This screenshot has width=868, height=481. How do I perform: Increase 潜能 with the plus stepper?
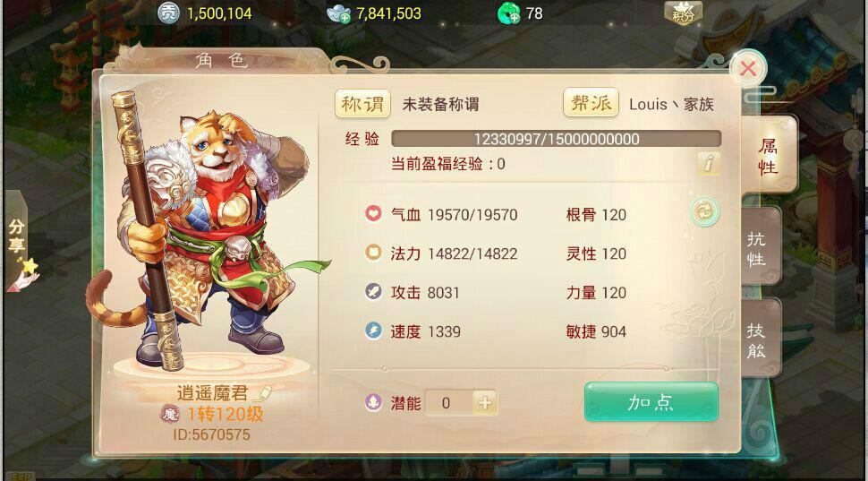click(485, 403)
